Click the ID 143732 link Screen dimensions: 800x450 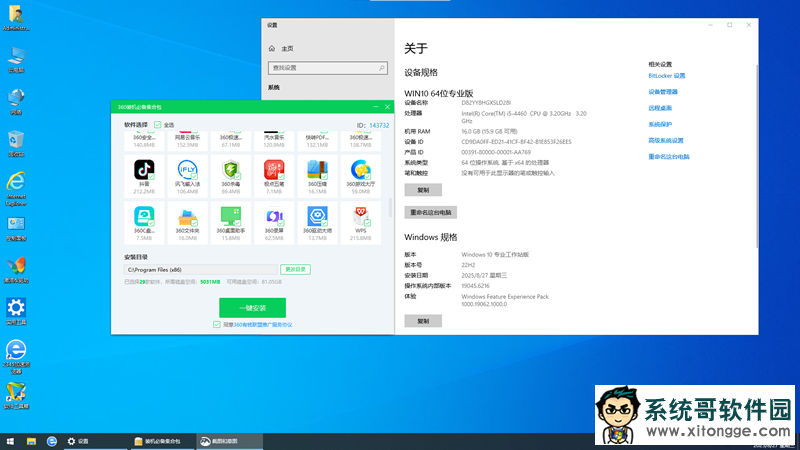[379, 125]
